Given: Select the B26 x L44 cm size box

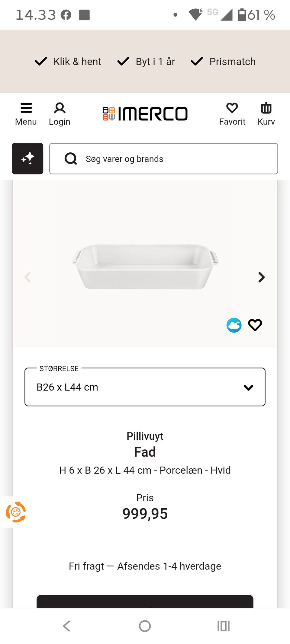Looking at the screenshot, I should 145,387.
